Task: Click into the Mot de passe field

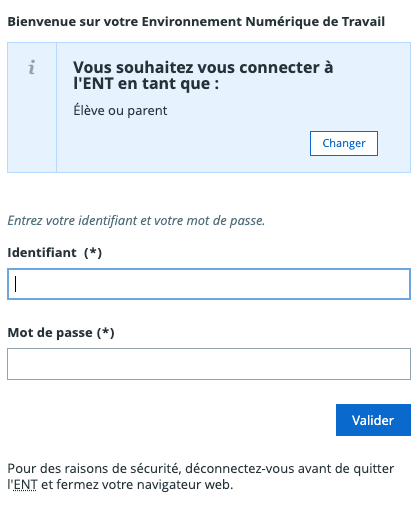Action: 209,364
